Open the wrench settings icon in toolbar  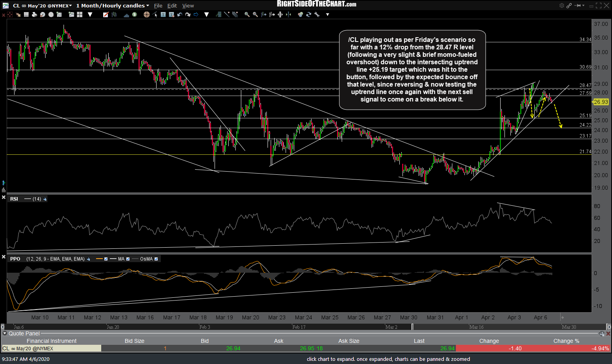317,14
